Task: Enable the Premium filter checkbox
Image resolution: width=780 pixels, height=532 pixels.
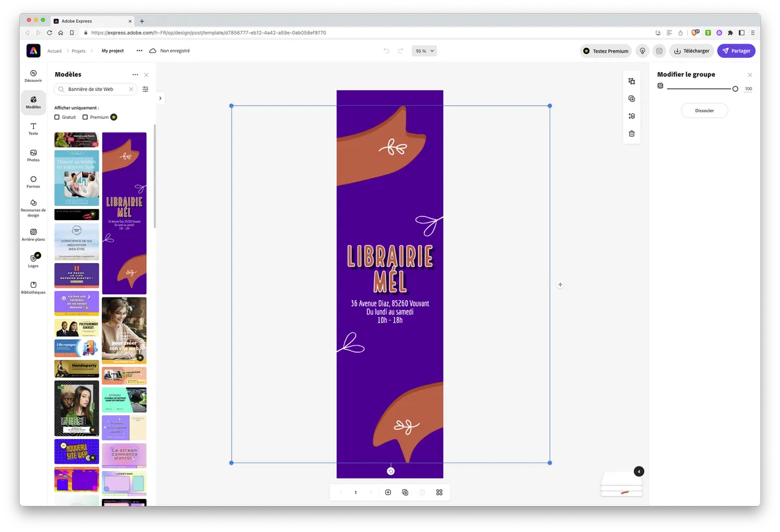Action: pyautogui.click(x=85, y=118)
